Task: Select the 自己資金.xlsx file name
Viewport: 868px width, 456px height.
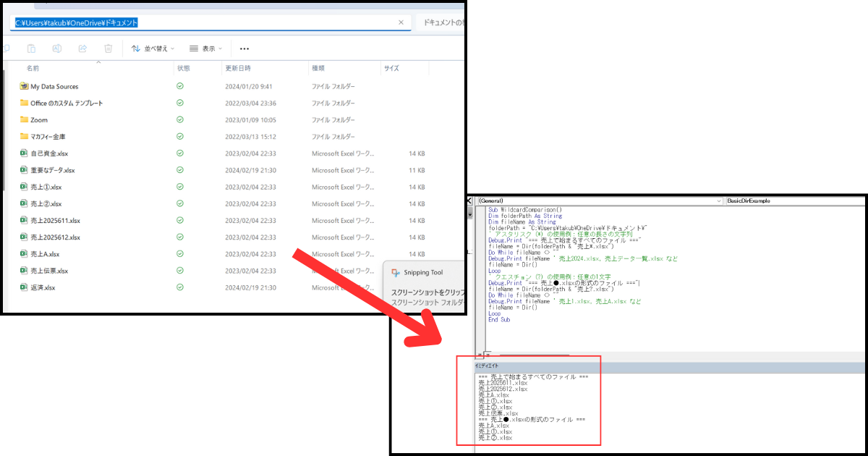Action: [49, 153]
